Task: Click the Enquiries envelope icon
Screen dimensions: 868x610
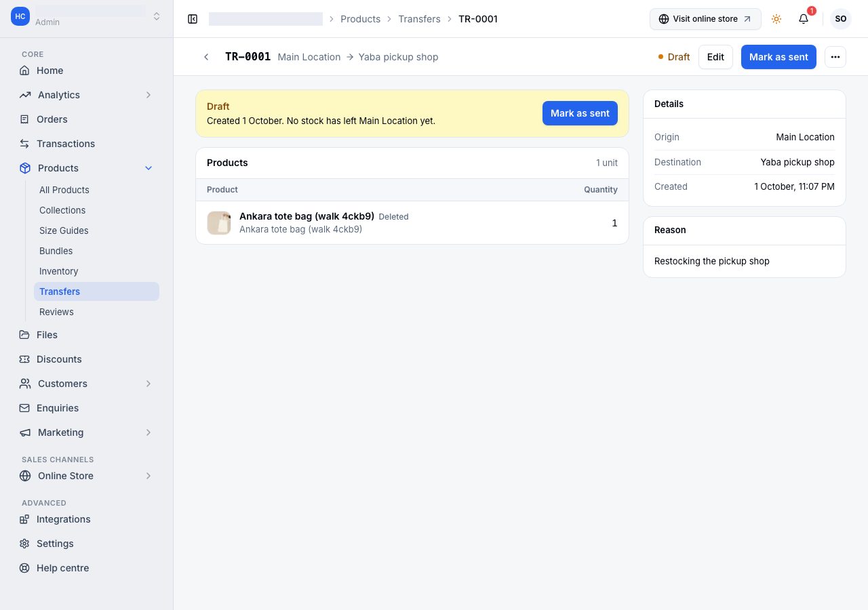Action: [24, 408]
